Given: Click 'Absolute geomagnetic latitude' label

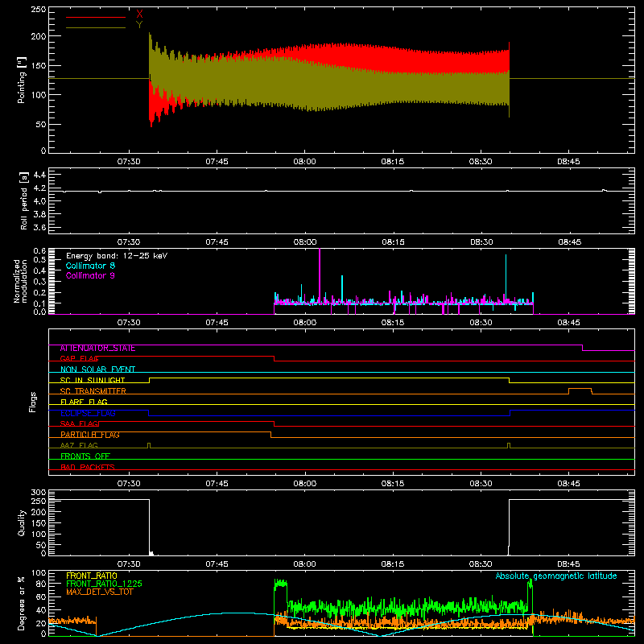Looking at the screenshot, I should click(556, 576).
